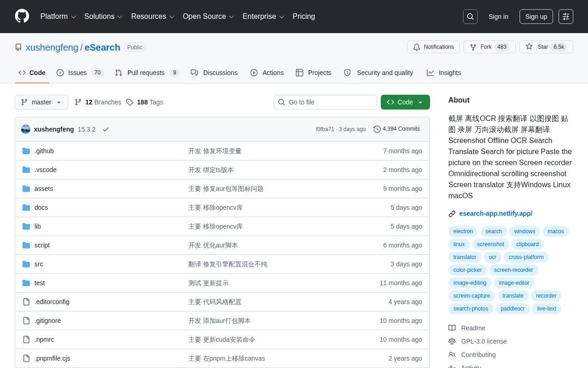Click the .npmrc file icon
The height and width of the screenshot is (368, 588).
[x=26, y=339]
